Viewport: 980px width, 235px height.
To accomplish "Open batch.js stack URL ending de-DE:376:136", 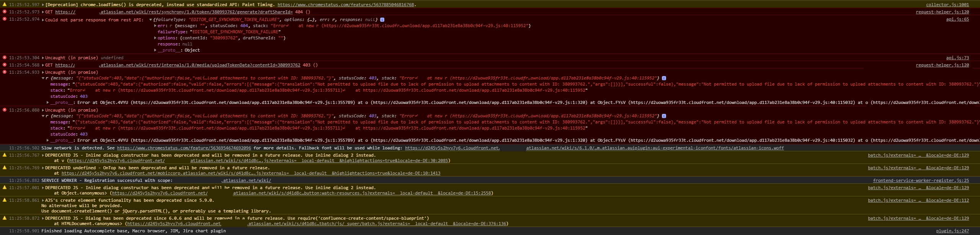I will coord(316,224).
